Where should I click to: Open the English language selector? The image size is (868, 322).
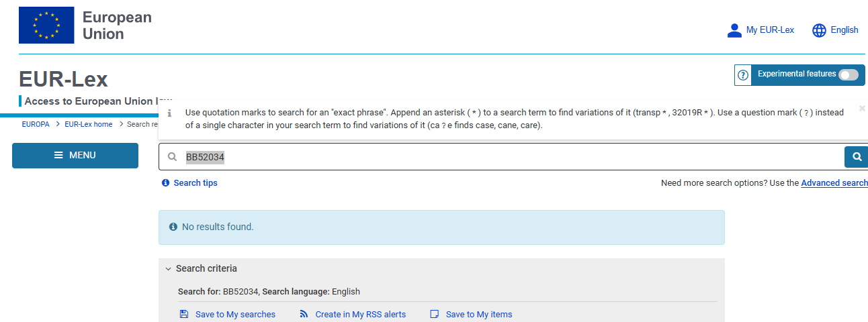point(844,30)
